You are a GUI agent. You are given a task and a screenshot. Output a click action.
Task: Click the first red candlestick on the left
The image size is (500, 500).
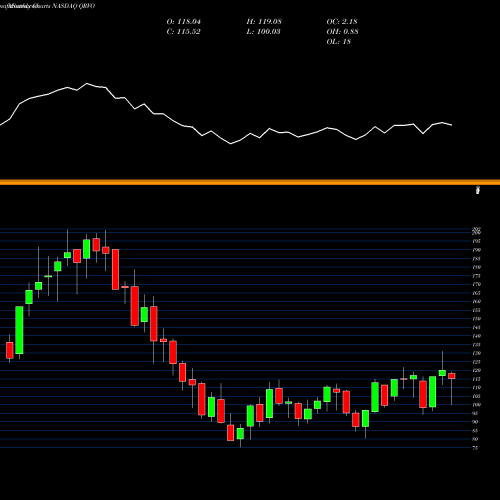(x=10, y=350)
